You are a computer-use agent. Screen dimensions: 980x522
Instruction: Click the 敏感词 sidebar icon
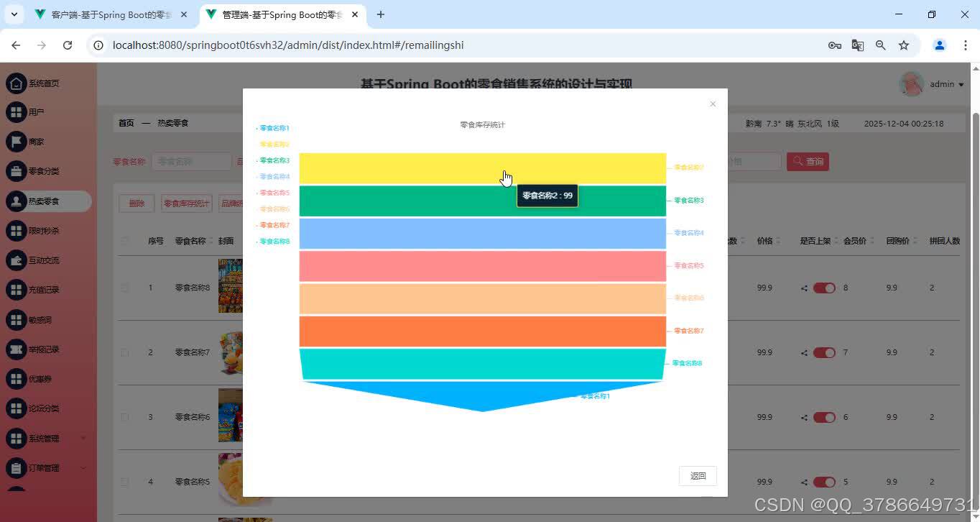point(16,320)
